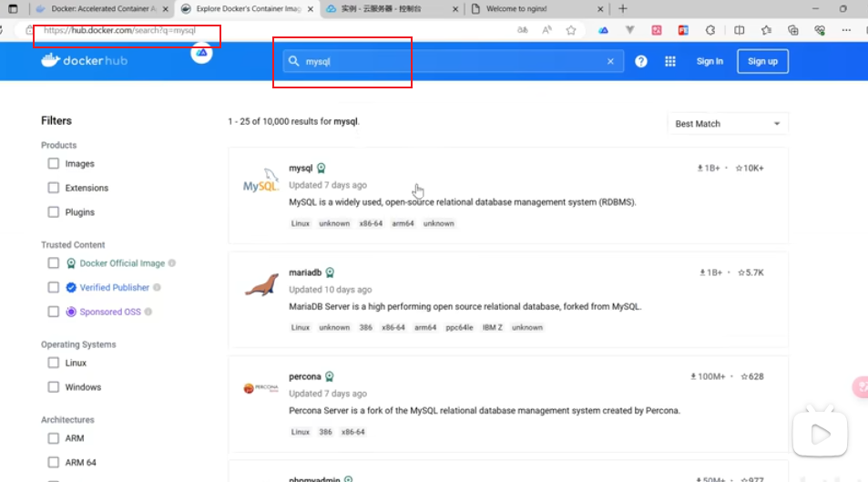Open the mariadb repository link
868x482 pixels.
pos(305,272)
